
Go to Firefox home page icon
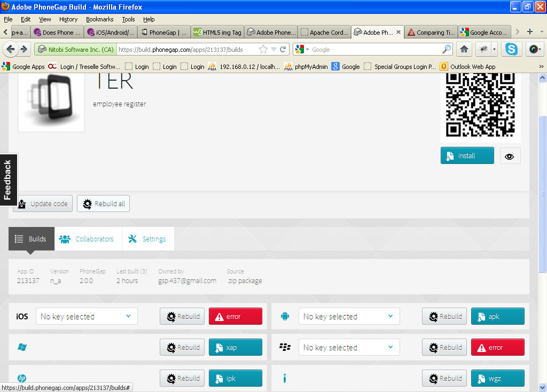[x=464, y=49]
